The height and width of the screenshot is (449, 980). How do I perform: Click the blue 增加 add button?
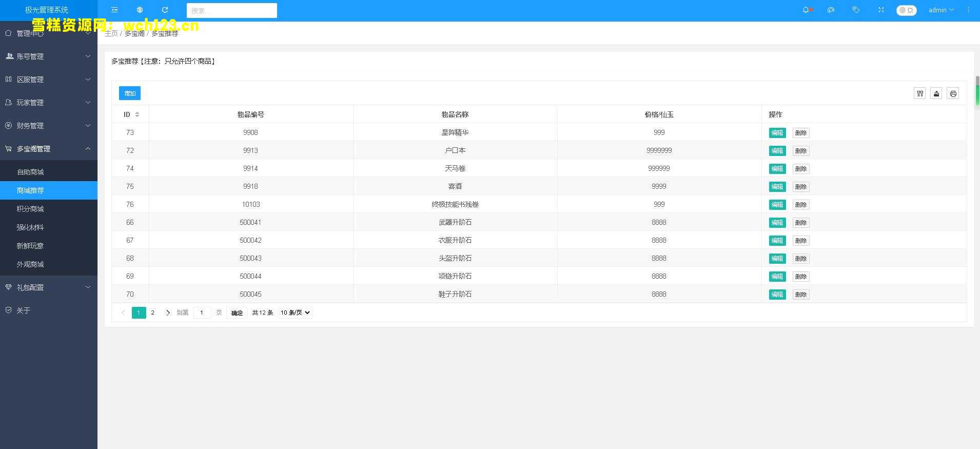click(130, 93)
